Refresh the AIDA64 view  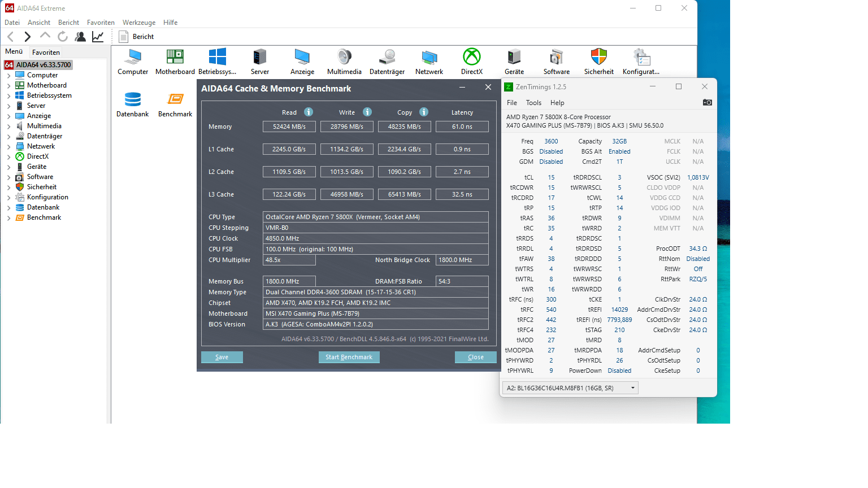63,37
